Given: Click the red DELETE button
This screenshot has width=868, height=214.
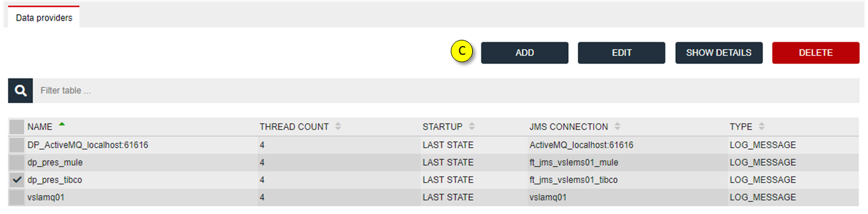Looking at the screenshot, I should coord(816,52).
